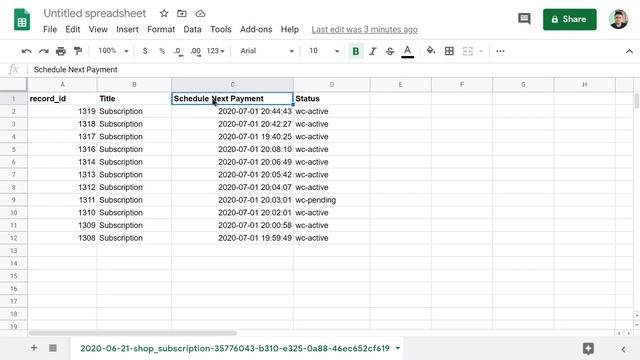The height and width of the screenshot is (360, 640).
Task: Select column D header
Action: [x=331, y=84]
